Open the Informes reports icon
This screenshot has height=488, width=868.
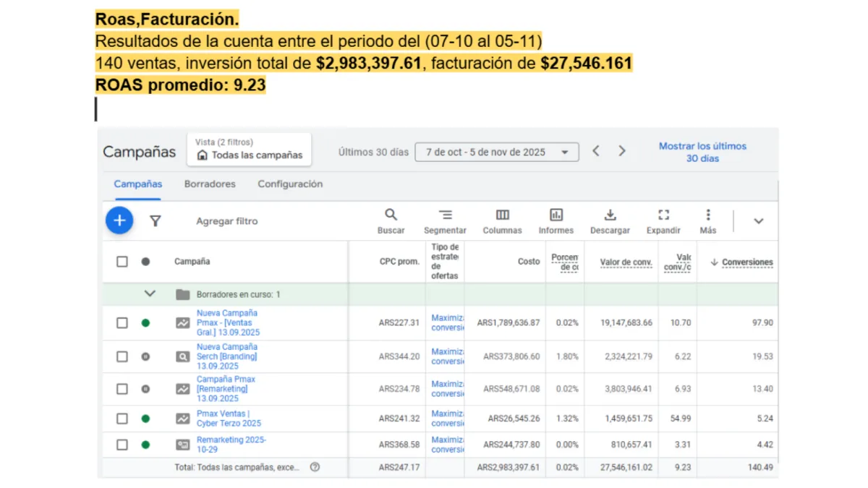point(556,215)
